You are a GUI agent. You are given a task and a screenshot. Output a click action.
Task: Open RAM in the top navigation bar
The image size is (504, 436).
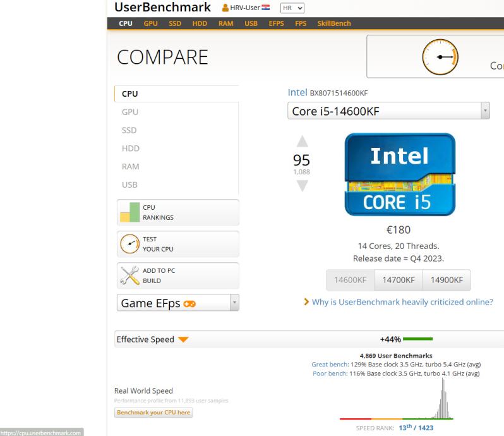[x=225, y=23]
